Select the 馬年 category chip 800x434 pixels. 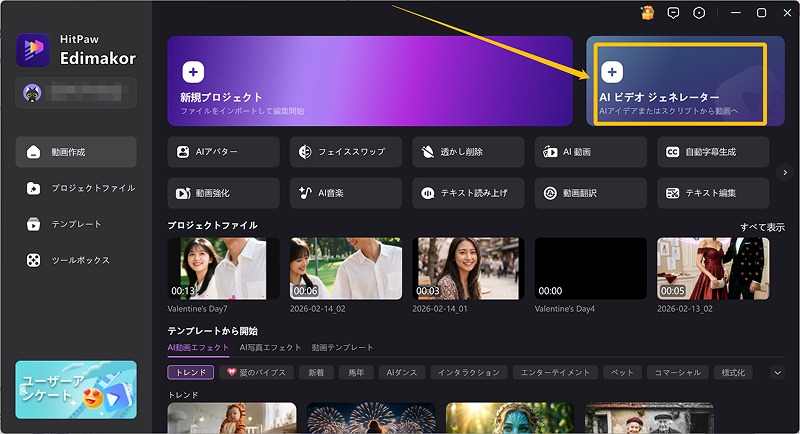point(356,373)
